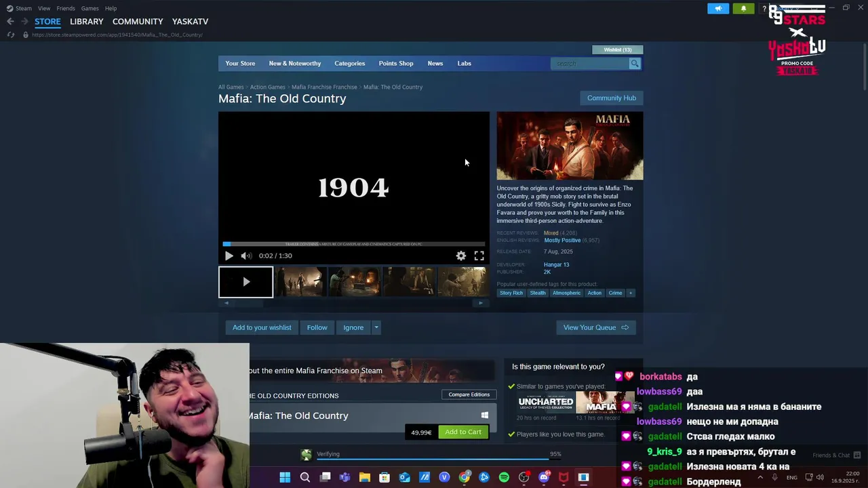
Task: Select the trailer video thumbnail
Action: 245,282
